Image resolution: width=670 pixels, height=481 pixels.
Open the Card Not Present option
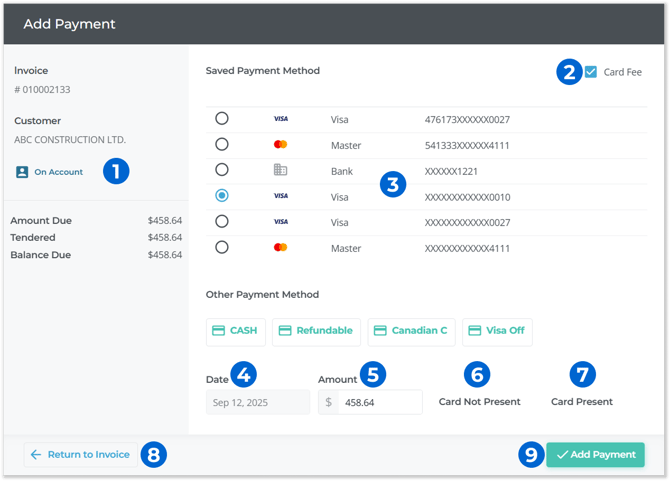pyautogui.click(x=479, y=401)
